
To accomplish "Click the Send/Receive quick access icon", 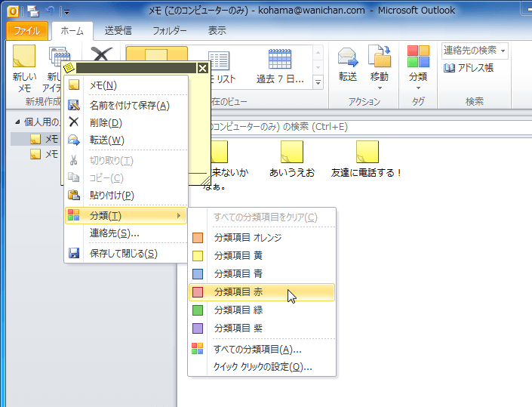I will (x=33, y=11).
